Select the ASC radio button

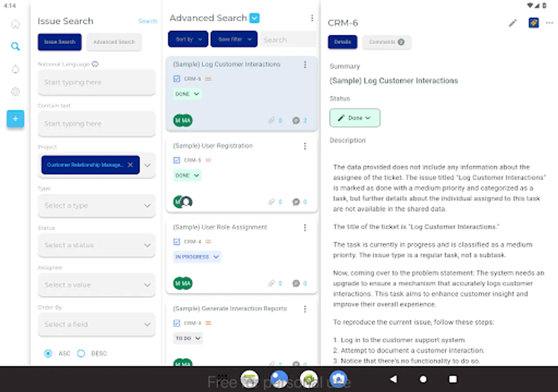pos(48,353)
